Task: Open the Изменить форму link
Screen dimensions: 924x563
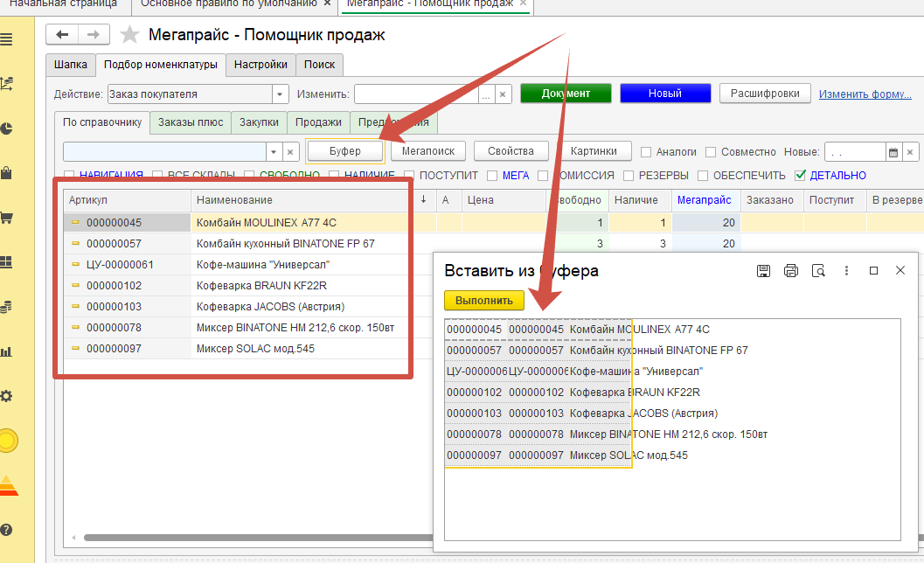Action: [x=865, y=94]
